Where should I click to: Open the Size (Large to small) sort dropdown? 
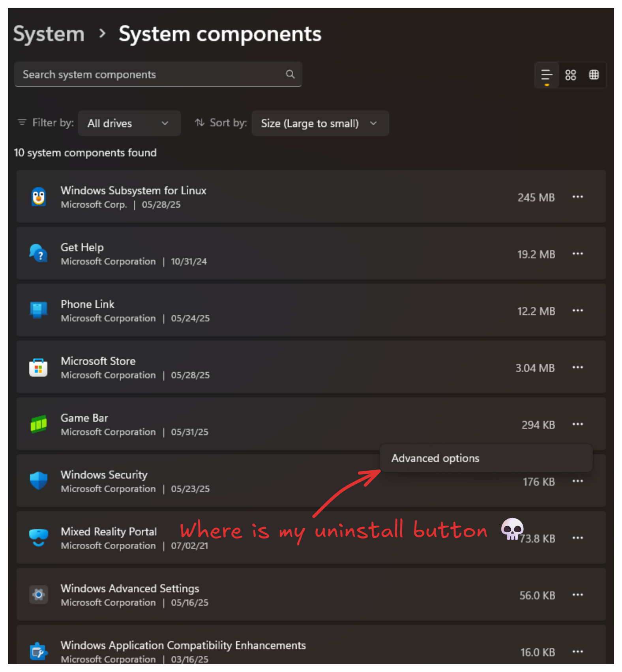pyautogui.click(x=320, y=123)
